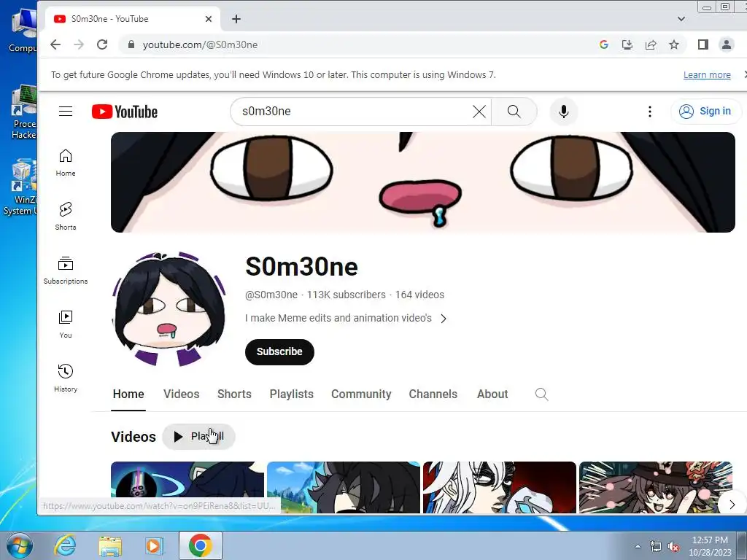Click the YouTube logo

pyautogui.click(x=124, y=112)
